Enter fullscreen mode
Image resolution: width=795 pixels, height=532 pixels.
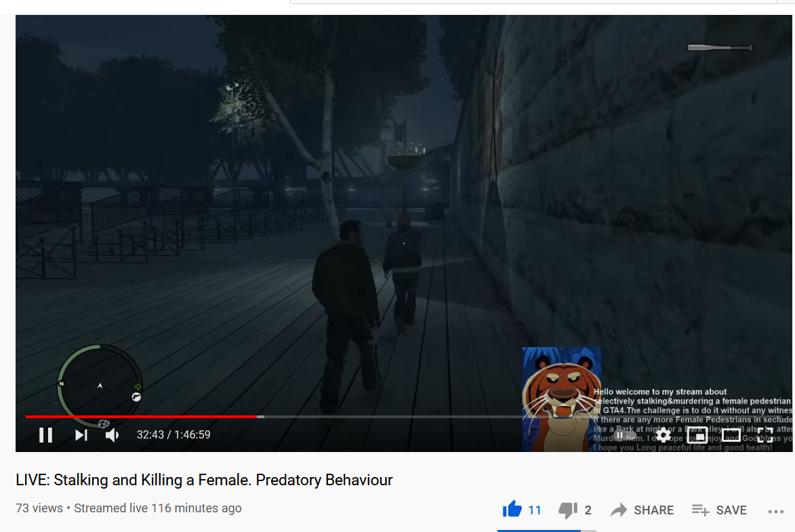pos(765,435)
